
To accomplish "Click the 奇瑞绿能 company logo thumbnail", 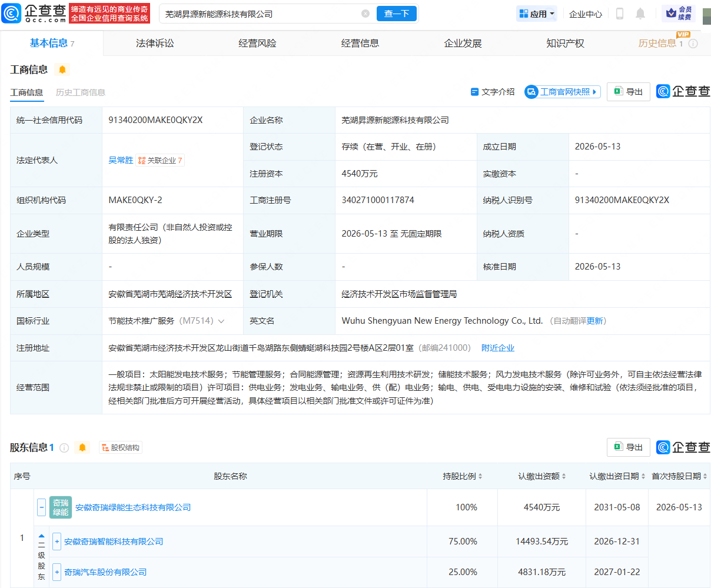I will click(61, 507).
